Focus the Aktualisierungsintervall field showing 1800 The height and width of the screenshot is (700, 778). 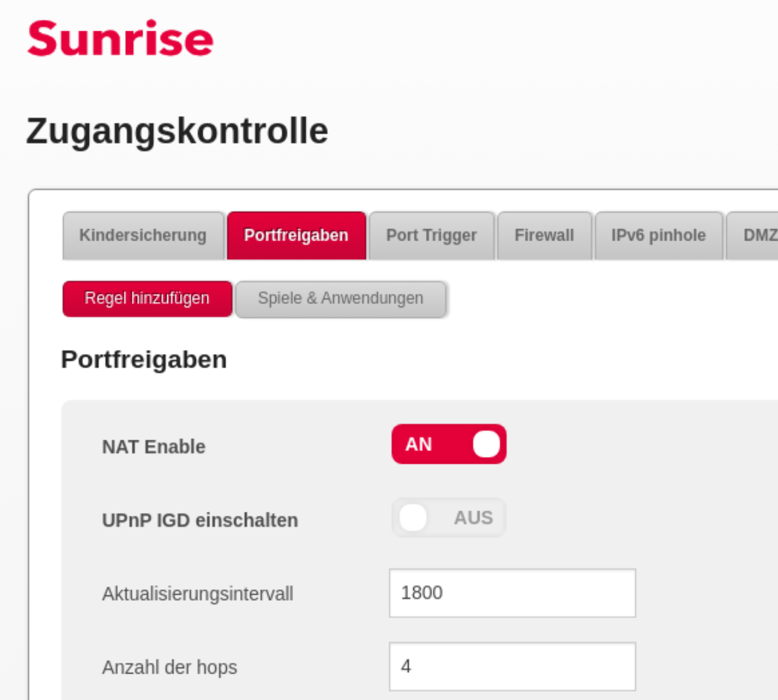512,593
